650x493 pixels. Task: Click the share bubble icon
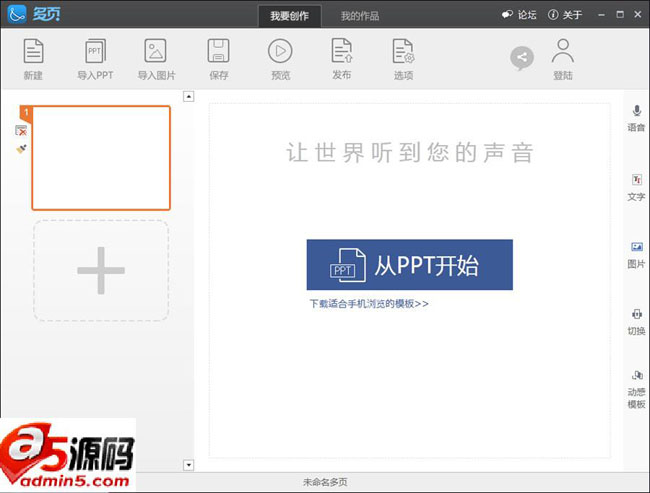click(x=521, y=58)
